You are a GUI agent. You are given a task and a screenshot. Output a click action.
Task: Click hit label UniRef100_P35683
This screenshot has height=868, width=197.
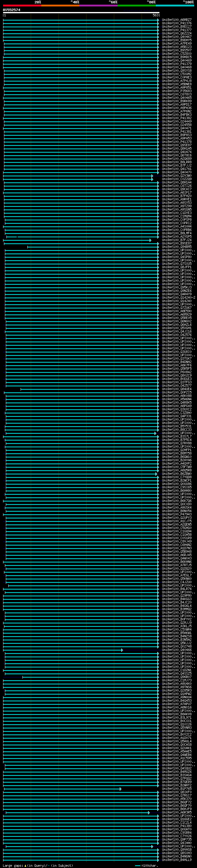[176, 91]
